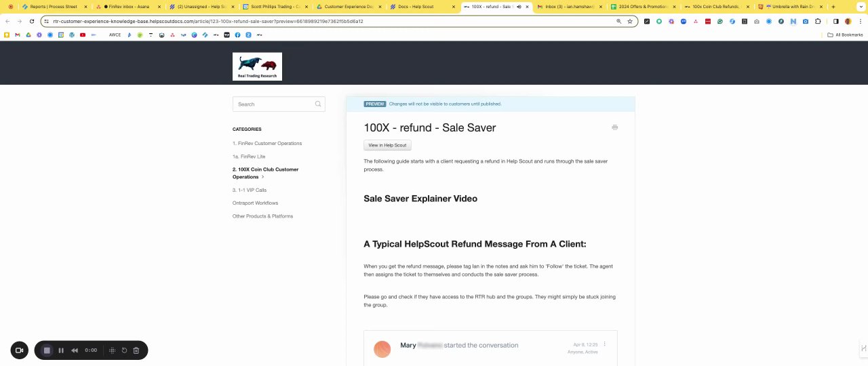Open the 1a. FinRev Lite category
Screen dimensions: 868x366
pos(249,157)
